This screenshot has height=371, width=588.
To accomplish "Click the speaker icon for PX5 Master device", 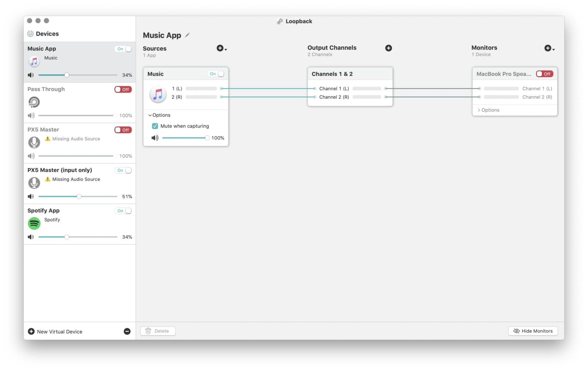I will (31, 156).
